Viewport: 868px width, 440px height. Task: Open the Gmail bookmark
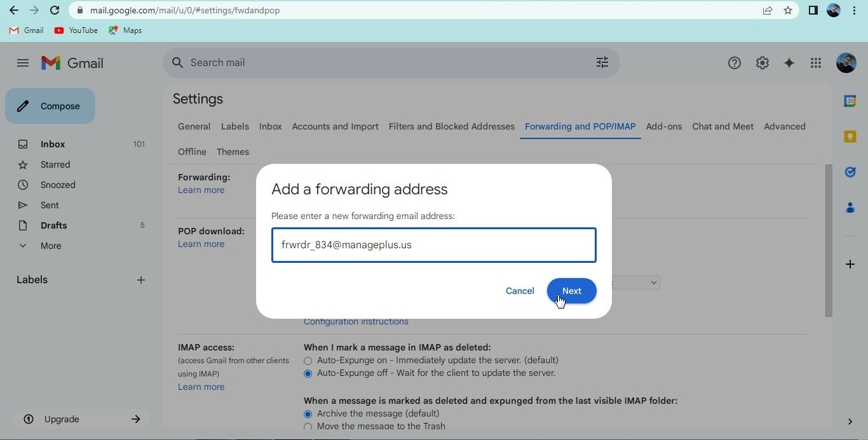pos(26,30)
